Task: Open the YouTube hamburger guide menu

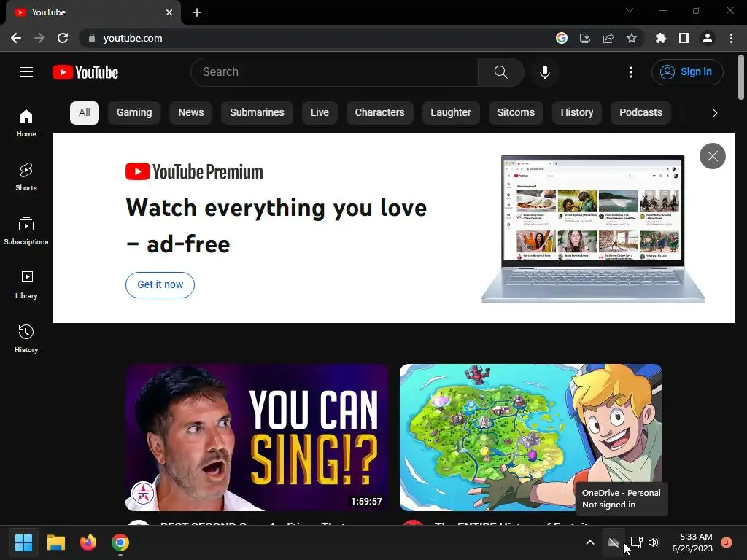Action: [26, 72]
